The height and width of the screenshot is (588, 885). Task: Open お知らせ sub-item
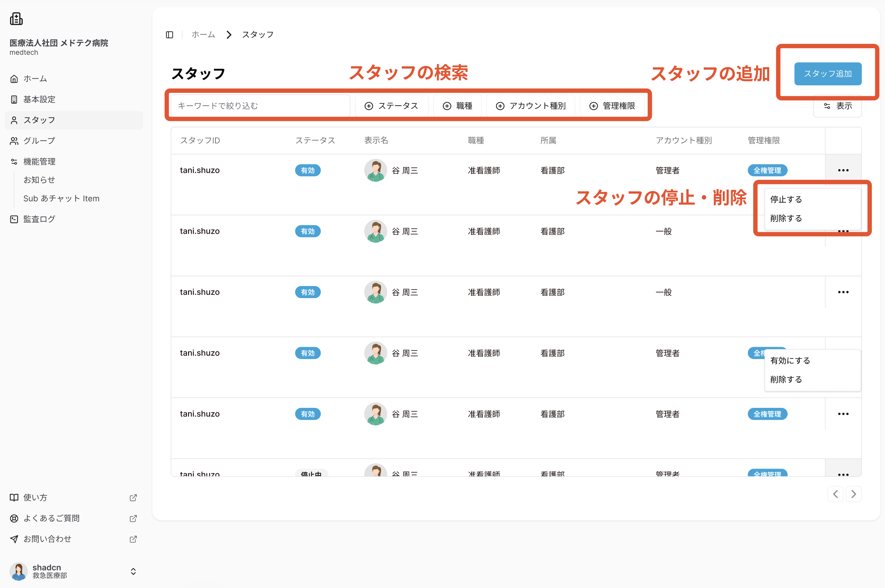coord(39,180)
